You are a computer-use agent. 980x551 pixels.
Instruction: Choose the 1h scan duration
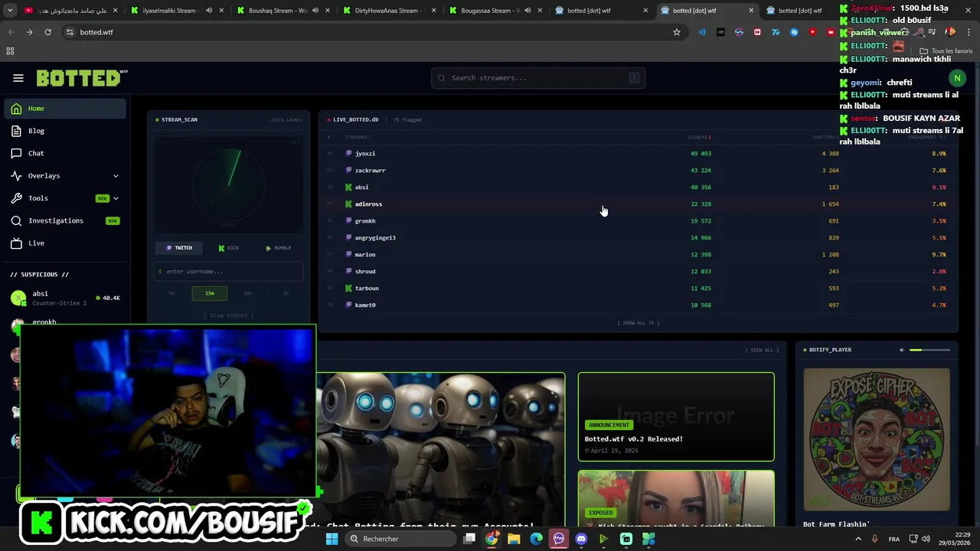point(286,293)
